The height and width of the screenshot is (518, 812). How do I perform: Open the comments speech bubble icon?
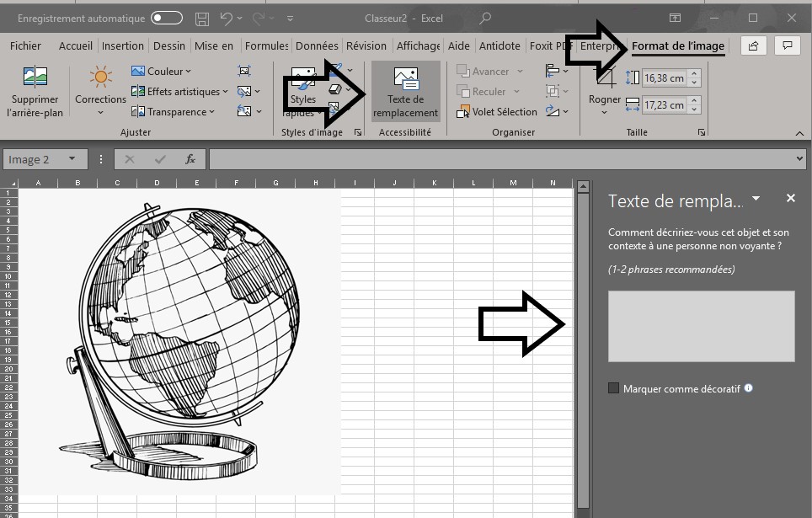pos(788,45)
